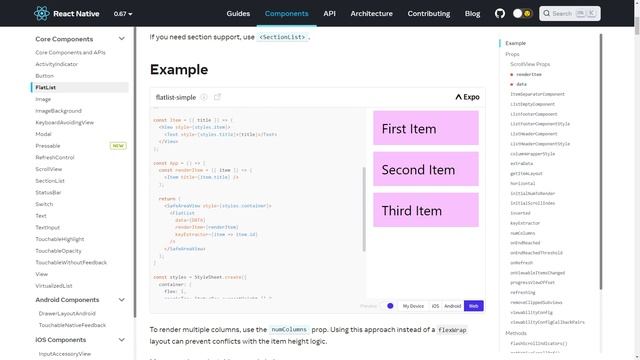Click the contents panel scrollbar

pyautogui.click(x=600, y=162)
